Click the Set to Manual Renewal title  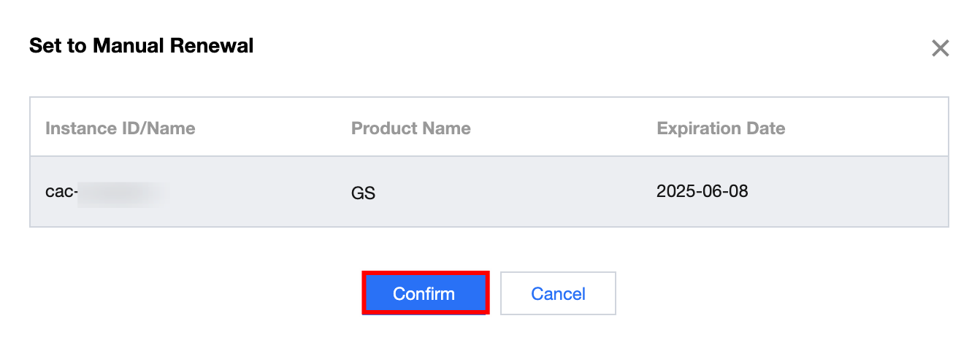tap(141, 46)
